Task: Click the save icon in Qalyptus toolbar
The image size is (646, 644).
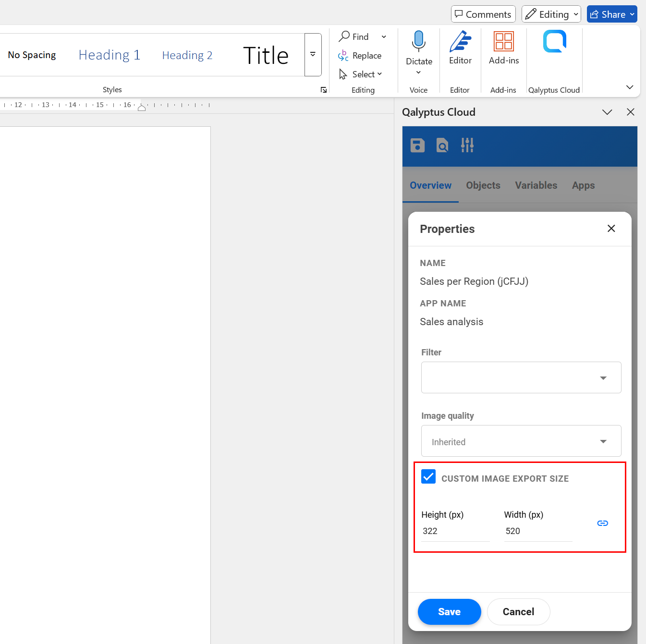Action: coord(417,145)
